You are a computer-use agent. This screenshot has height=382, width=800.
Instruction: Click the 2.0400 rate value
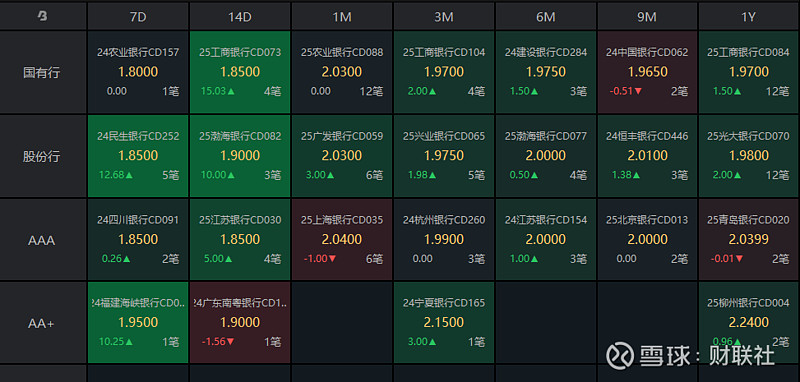click(x=342, y=239)
